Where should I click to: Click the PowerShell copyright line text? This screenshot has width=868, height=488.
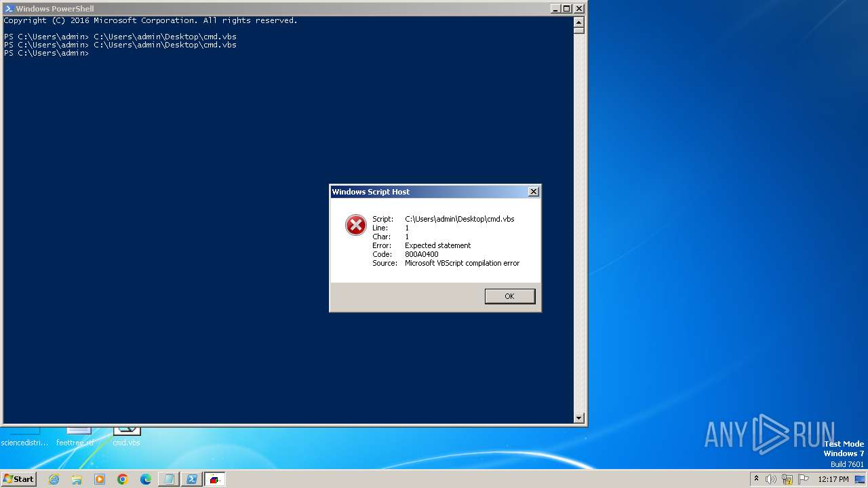[151, 20]
